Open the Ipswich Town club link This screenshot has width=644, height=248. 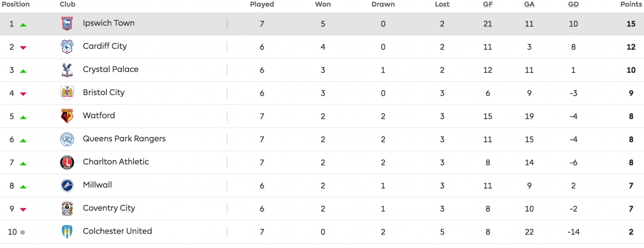(x=109, y=23)
